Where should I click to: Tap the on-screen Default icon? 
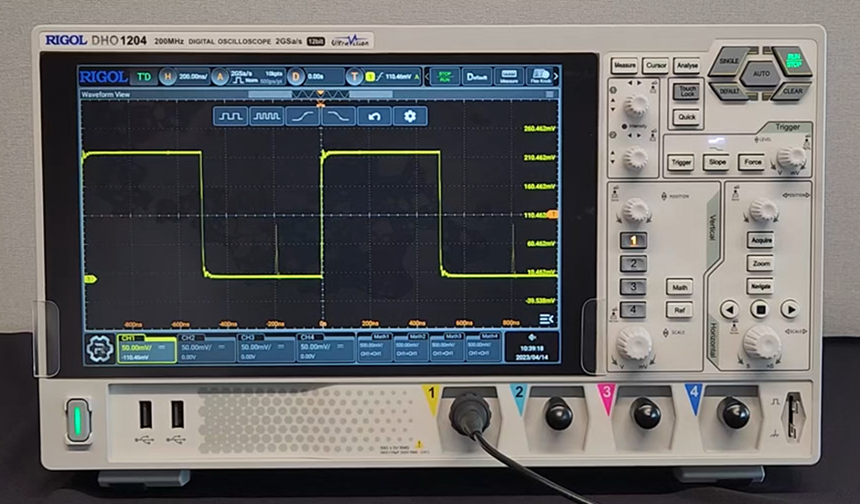pyautogui.click(x=477, y=77)
